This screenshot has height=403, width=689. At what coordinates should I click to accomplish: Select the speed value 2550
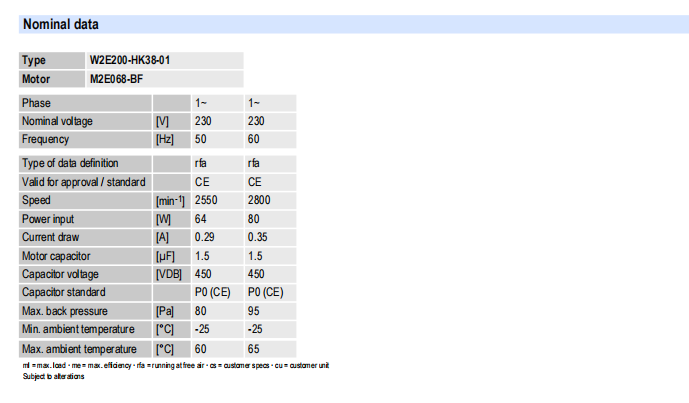click(x=206, y=200)
